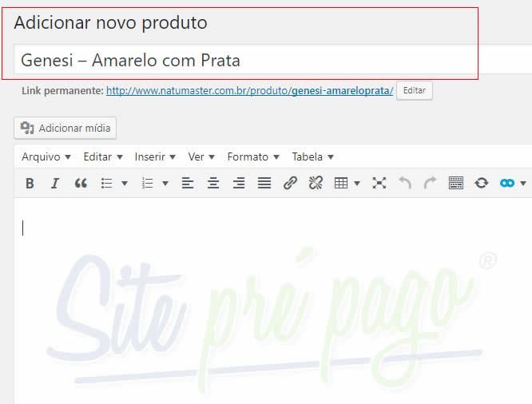Toggle bold formatting in the editor toolbar
This screenshot has width=532, height=404.
point(30,184)
